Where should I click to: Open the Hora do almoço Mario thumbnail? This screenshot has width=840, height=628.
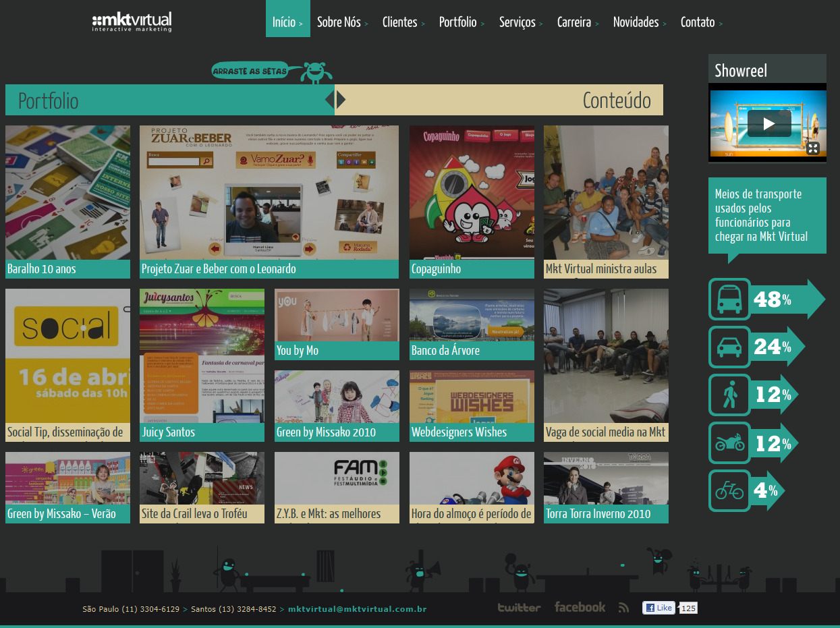point(472,478)
